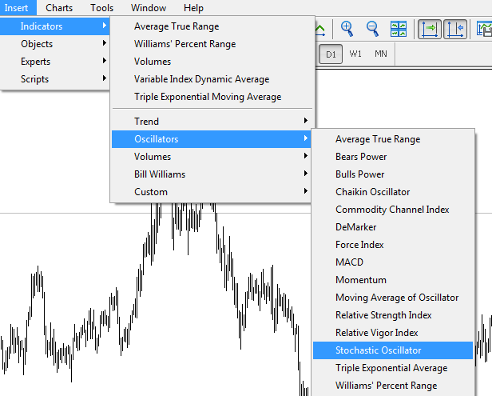
Task: Select Commodity Channel Index
Action: [393, 209]
